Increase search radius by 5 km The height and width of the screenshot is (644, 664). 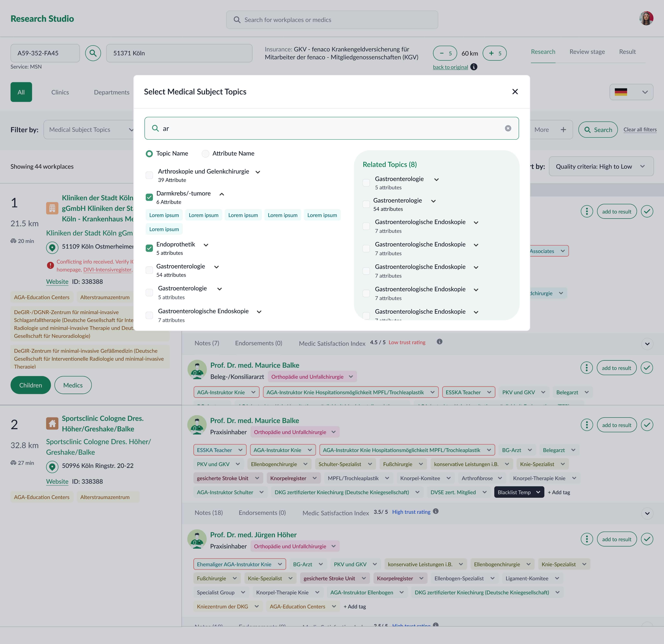click(494, 53)
